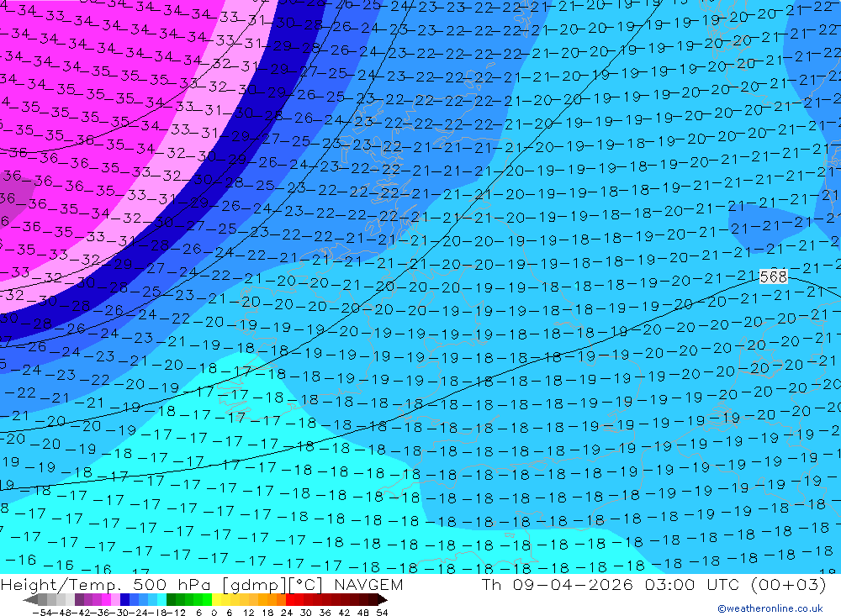Select the bright yellow legend swatch
Image resolution: width=841 pixels, height=616 pixels.
click(x=216, y=599)
